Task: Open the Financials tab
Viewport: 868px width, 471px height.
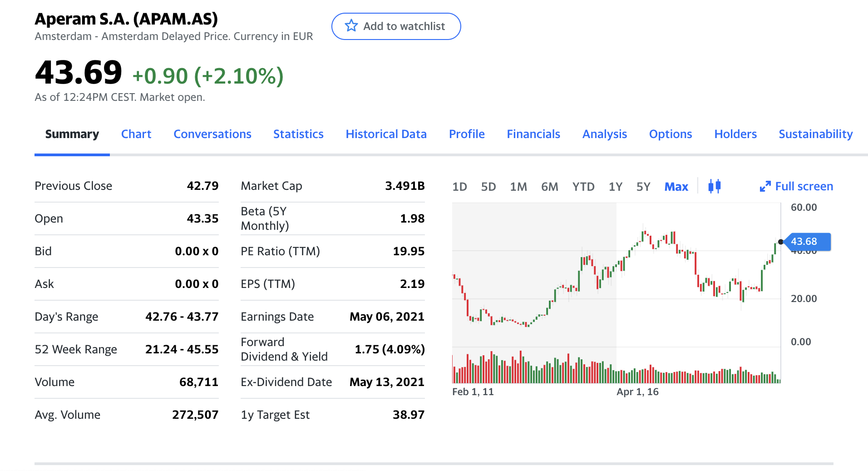Action: [533, 134]
